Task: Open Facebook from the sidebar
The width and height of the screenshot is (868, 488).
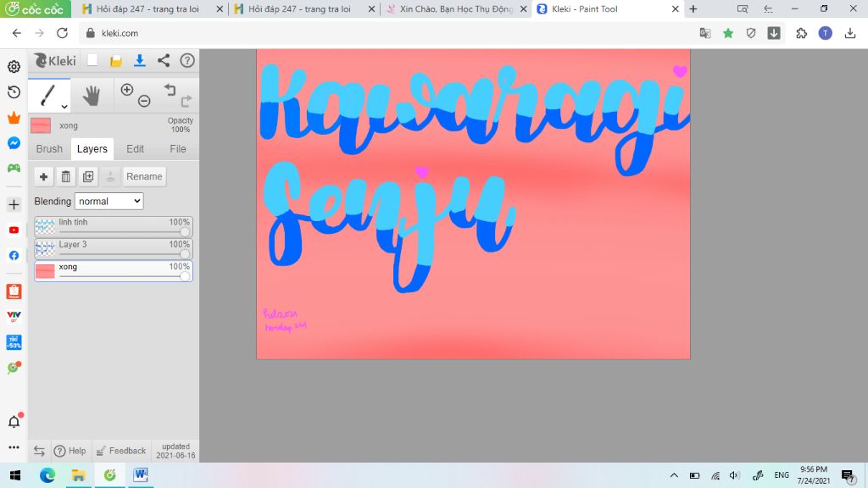Action: [x=14, y=256]
